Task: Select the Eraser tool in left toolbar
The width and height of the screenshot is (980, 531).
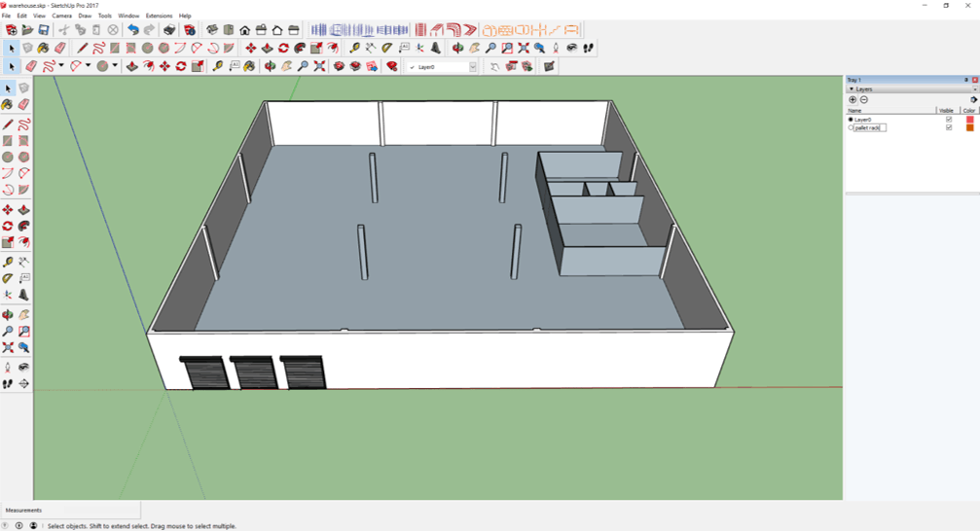Action: coord(24,105)
